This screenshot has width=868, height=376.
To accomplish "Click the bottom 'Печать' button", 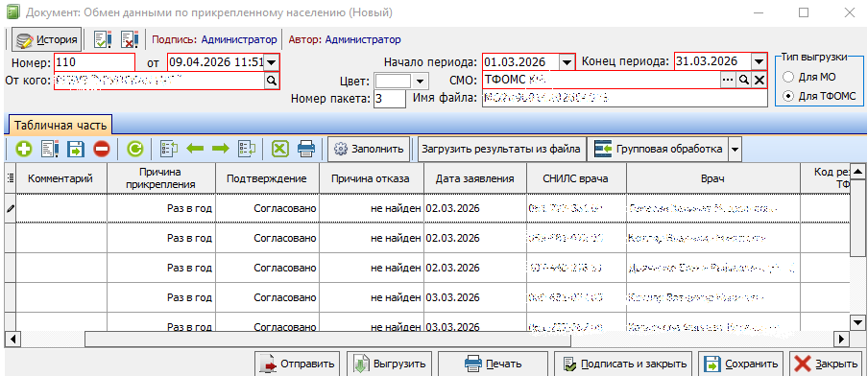I will coord(493,364).
